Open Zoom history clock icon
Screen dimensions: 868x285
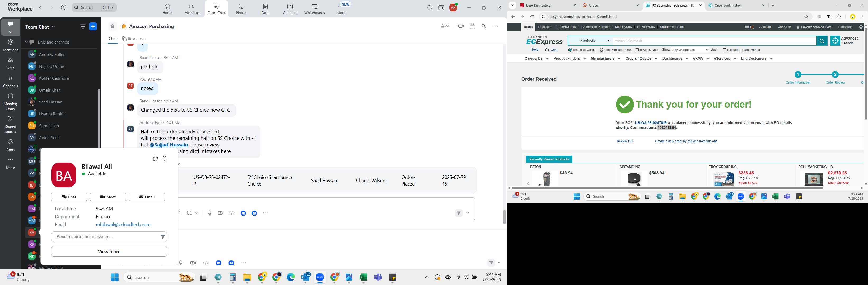(64, 7)
